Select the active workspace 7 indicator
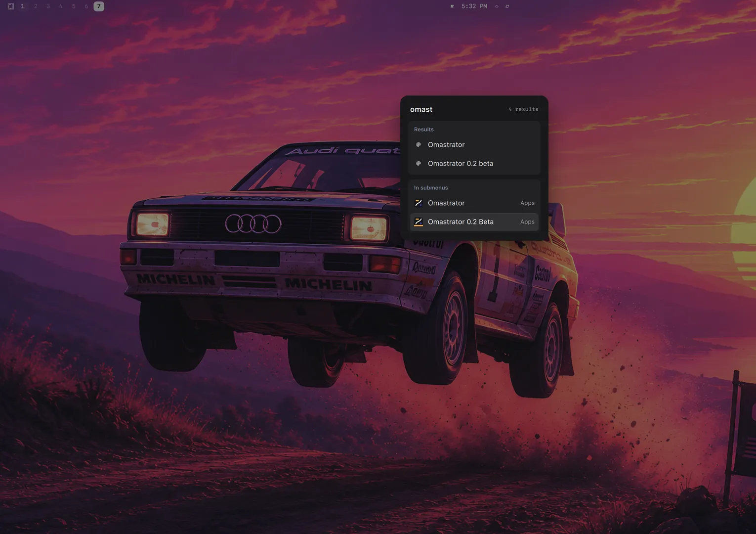 coord(99,6)
